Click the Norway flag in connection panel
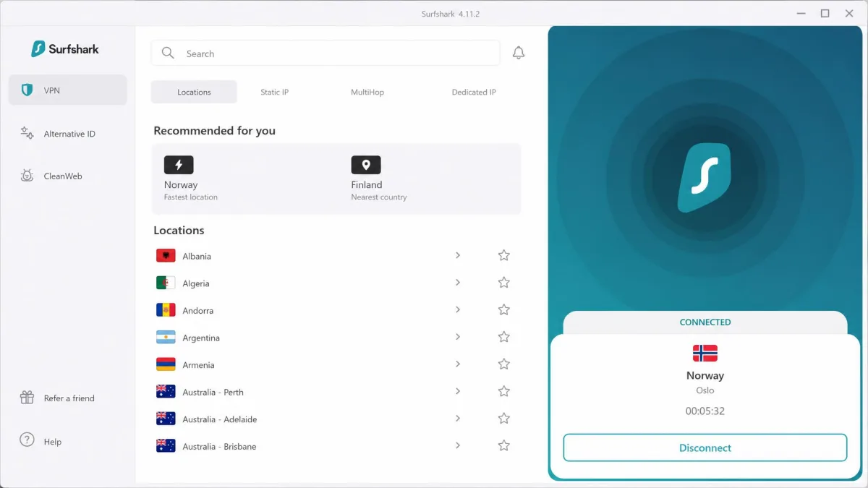The image size is (868, 488). click(705, 353)
